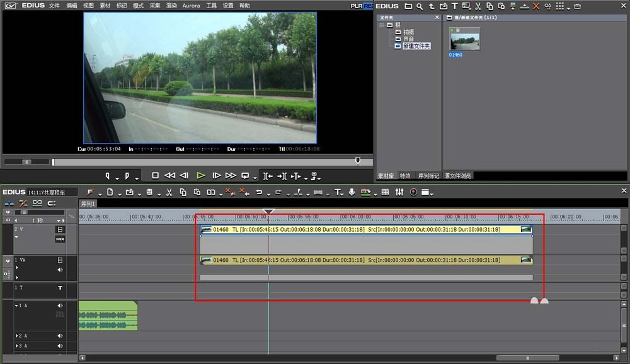The width and height of the screenshot is (630, 364).
Task: Mute audio on track 1 A
Action: click(60, 305)
